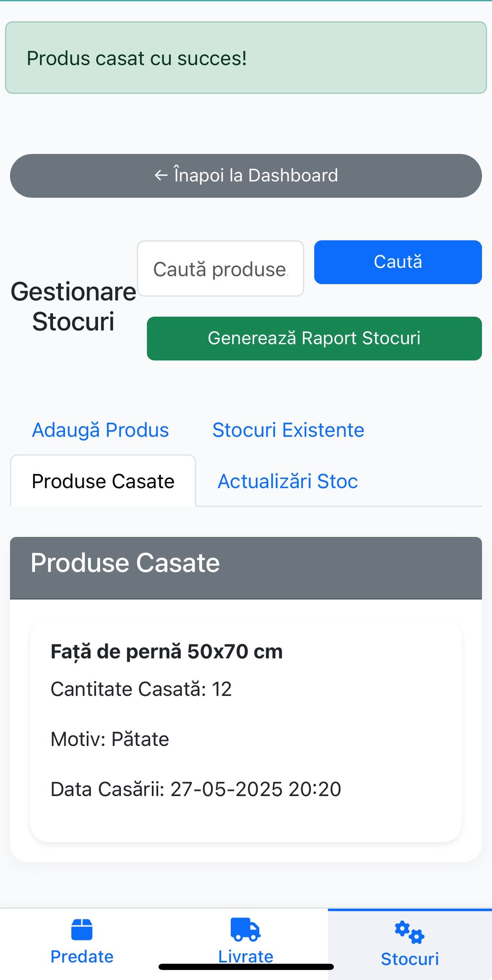492x980 pixels.
Task: Select the Stocuri label in bottom navigation
Action: (x=410, y=959)
